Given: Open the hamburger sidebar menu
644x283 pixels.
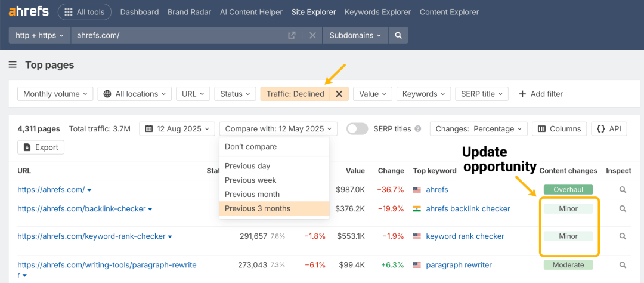Looking at the screenshot, I should point(13,65).
